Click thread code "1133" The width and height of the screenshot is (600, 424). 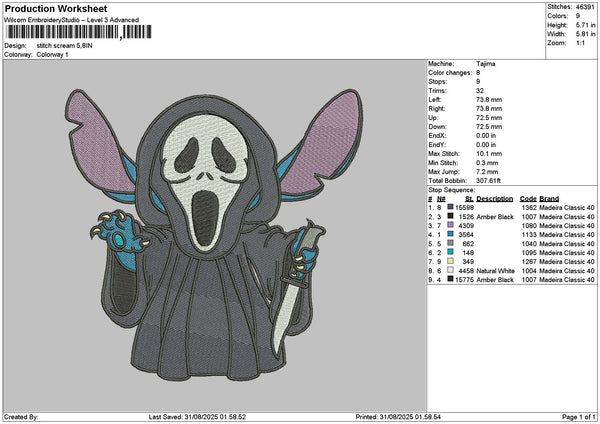tap(529, 235)
